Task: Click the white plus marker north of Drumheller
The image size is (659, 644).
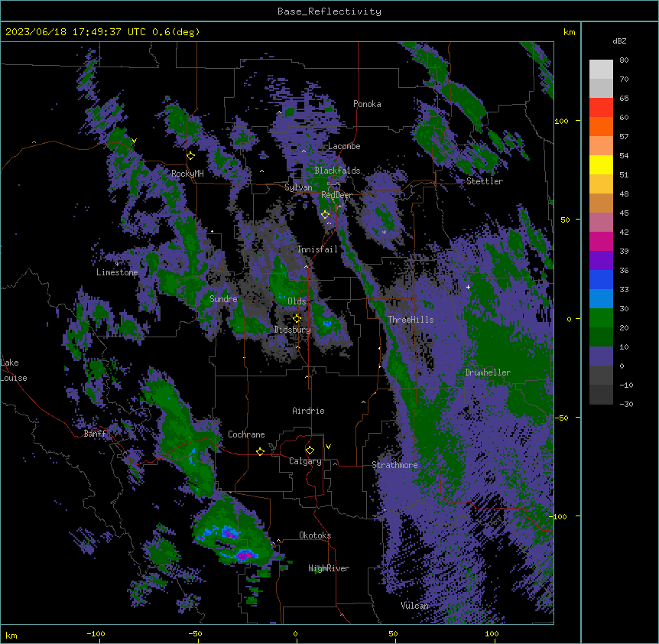Action: click(x=468, y=287)
